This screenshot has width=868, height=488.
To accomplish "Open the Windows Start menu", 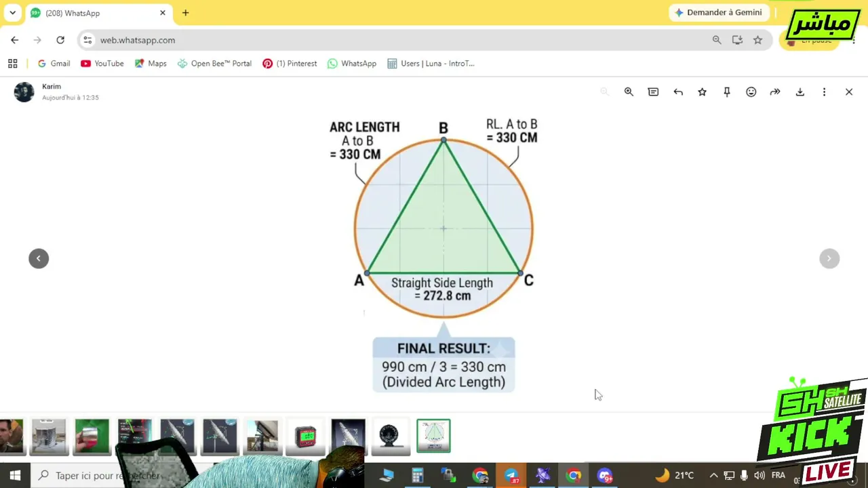I will click(15, 475).
